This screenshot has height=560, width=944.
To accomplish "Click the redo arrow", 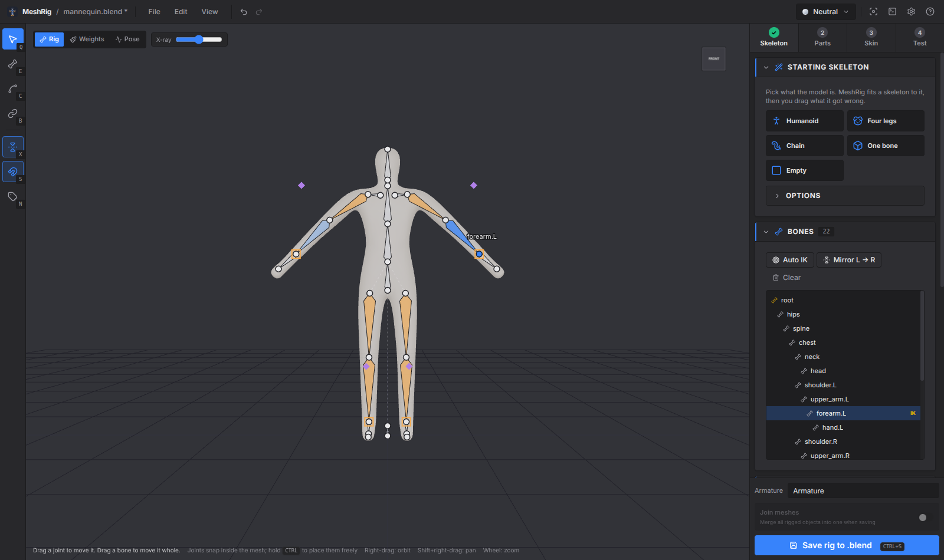I will 259,12.
